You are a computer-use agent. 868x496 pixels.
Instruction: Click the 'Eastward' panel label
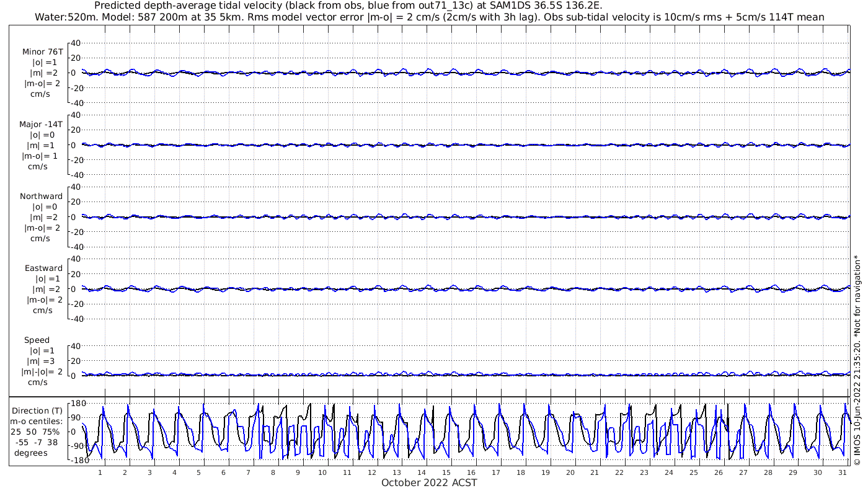click(x=43, y=268)
